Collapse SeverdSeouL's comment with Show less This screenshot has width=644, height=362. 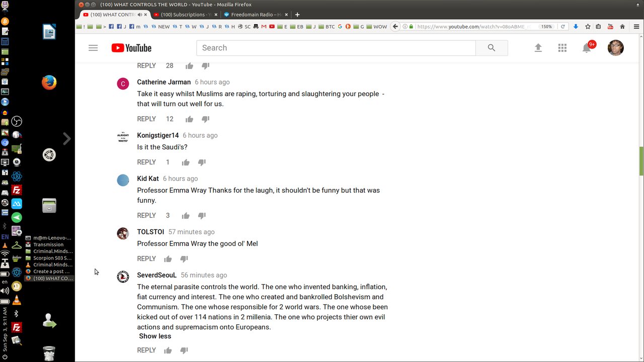point(155,336)
